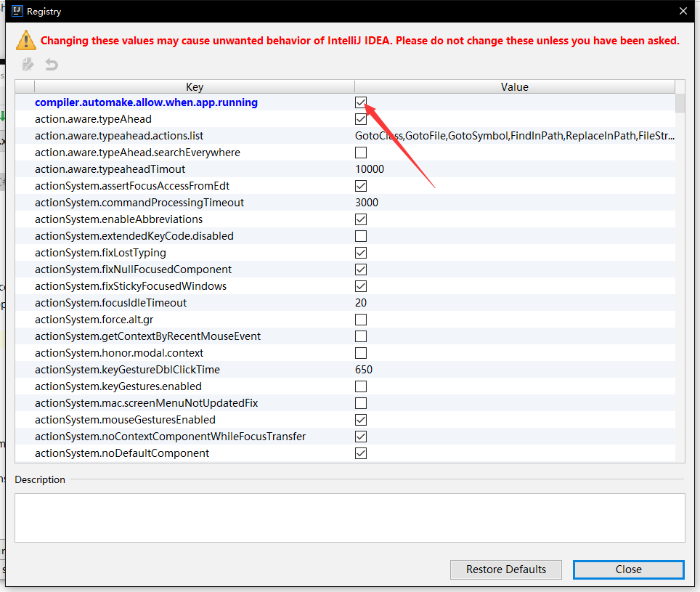Select actionSystem.mac.screenMenuNotUpdatedFix key
This screenshot has width=700, height=592.
tap(147, 403)
